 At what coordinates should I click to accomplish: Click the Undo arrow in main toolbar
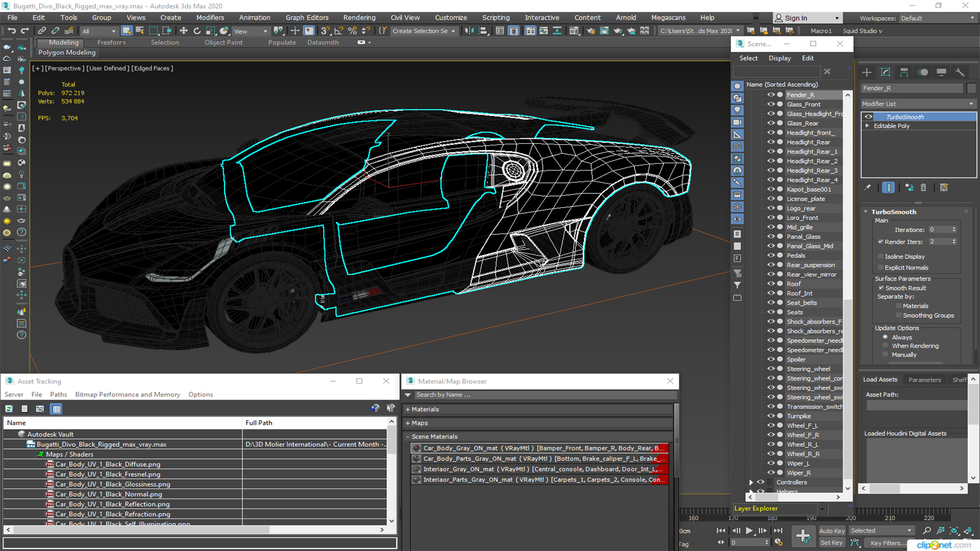pyautogui.click(x=11, y=31)
